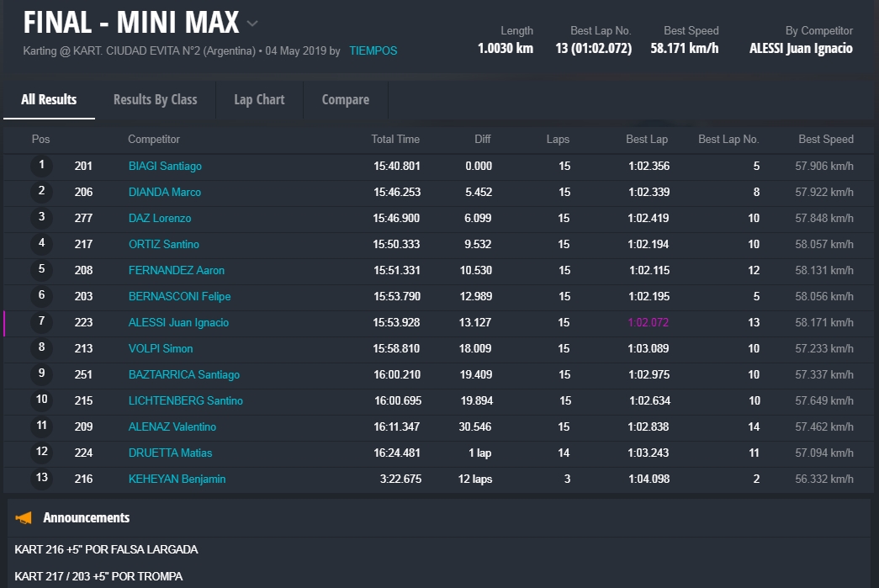879x588 pixels.
Task: Open competitor DIANDA Marco's profile
Action: [x=164, y=193]
